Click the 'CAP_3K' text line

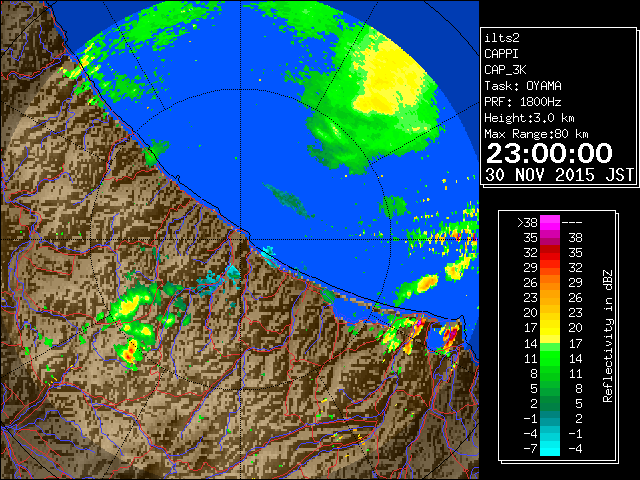[505, 70]
